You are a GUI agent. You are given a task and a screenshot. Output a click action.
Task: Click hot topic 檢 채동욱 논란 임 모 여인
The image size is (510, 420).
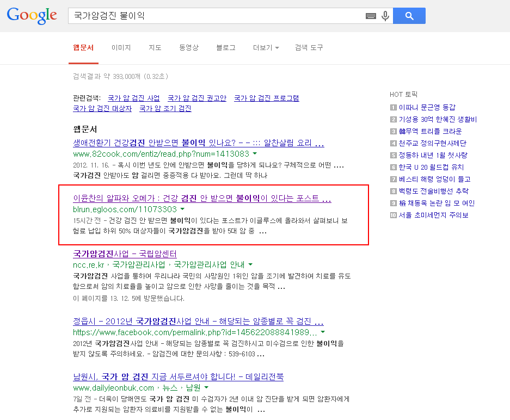(437, 203)
